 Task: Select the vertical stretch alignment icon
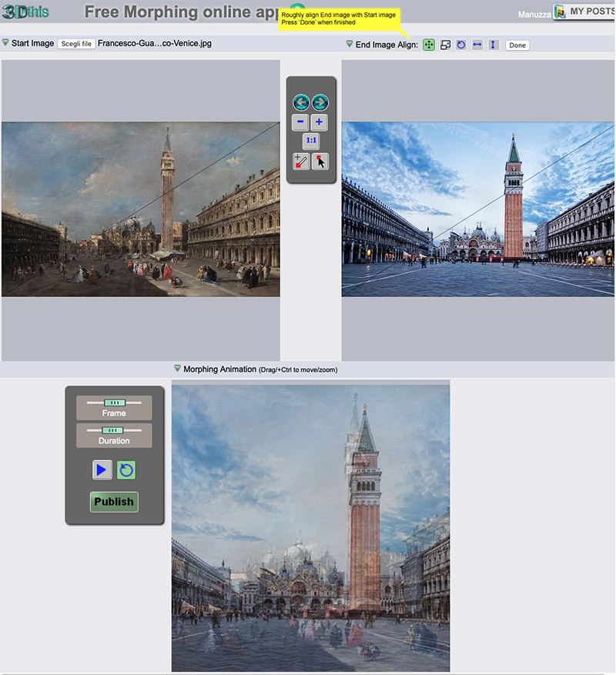click(493, 45)
